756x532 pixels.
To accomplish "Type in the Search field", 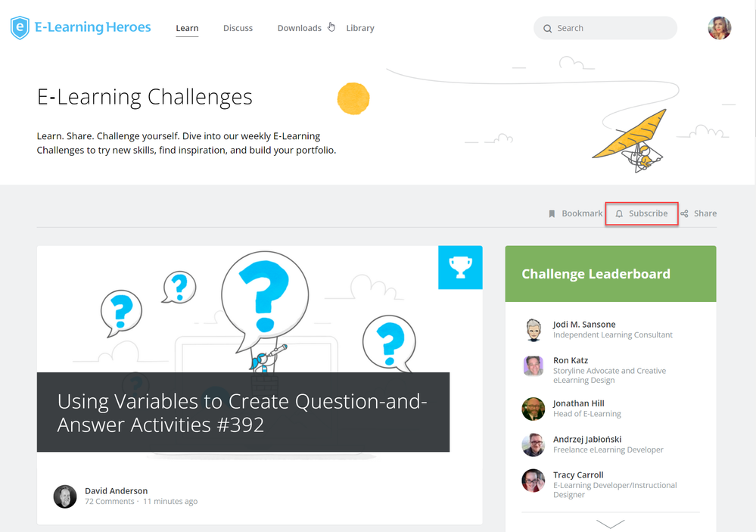I will point(613,29).
